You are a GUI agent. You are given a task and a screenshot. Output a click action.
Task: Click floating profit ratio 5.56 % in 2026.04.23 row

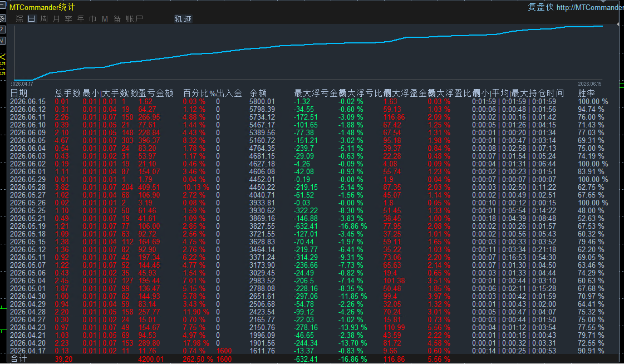[x=439, y=327]
